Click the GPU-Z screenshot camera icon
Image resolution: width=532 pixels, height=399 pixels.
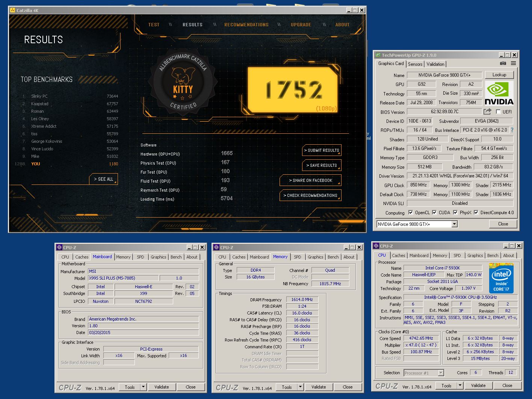click(503, 63)
